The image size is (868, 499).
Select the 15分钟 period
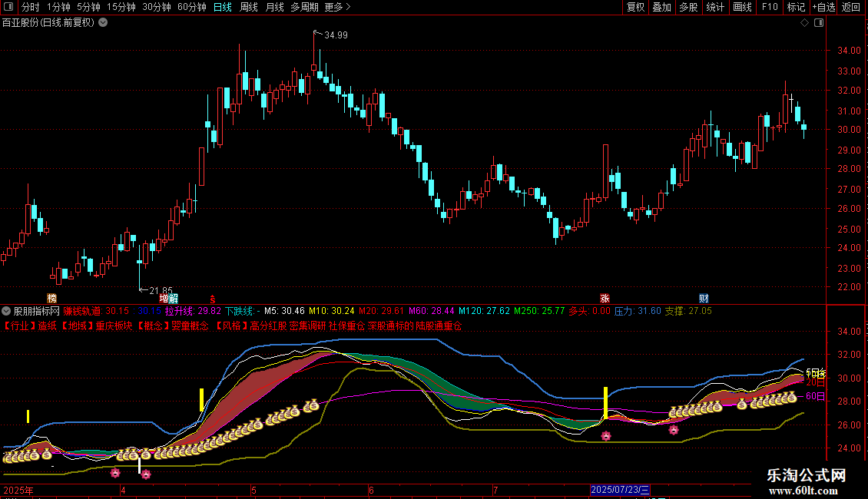click(x=121, y=7)
